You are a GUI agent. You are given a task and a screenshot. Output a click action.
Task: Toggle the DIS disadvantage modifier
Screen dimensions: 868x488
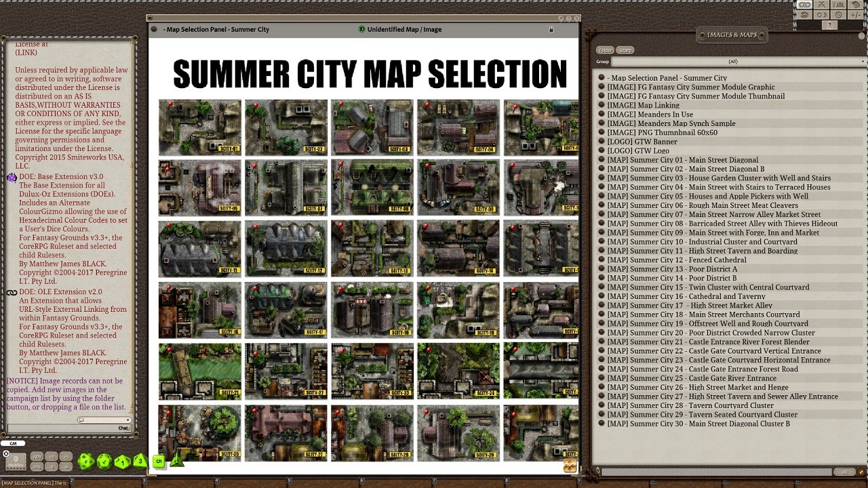(x=37, y=467)
